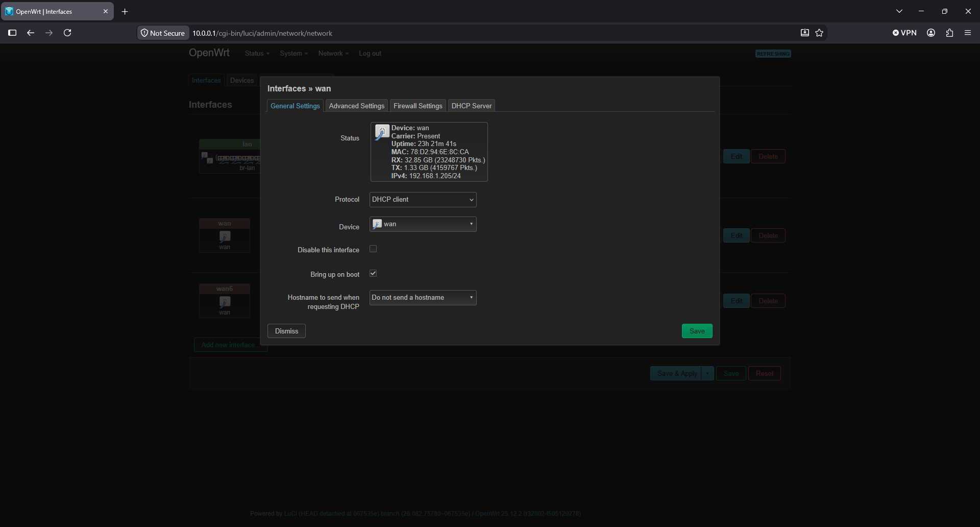The width and height of the screenshot is (980, 527).
Task: Click Edit button for lan interface
Action: (x=736, y=156)
